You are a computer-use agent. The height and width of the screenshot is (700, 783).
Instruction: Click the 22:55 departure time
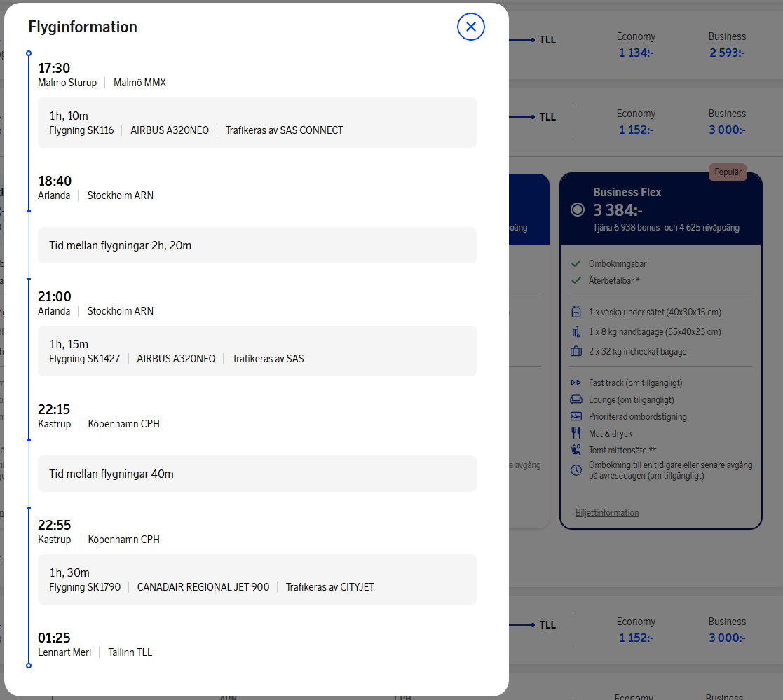[55, 526]
